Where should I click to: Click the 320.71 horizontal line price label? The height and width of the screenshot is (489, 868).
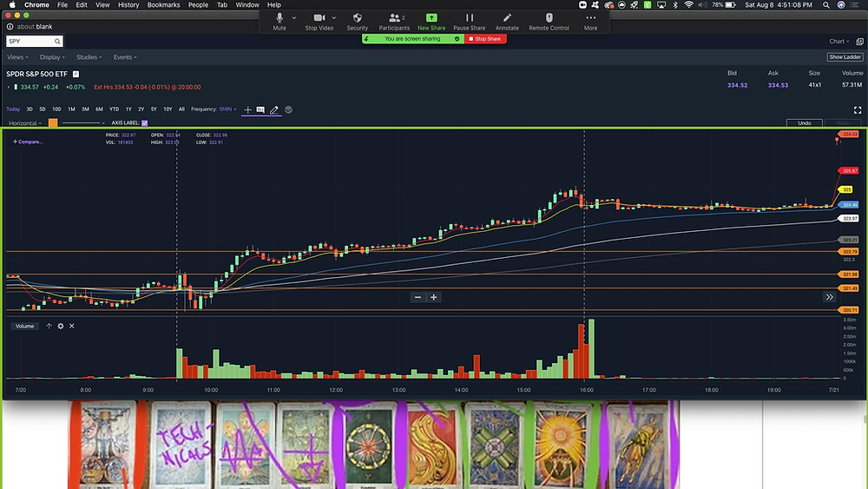(x=849, y=310)
